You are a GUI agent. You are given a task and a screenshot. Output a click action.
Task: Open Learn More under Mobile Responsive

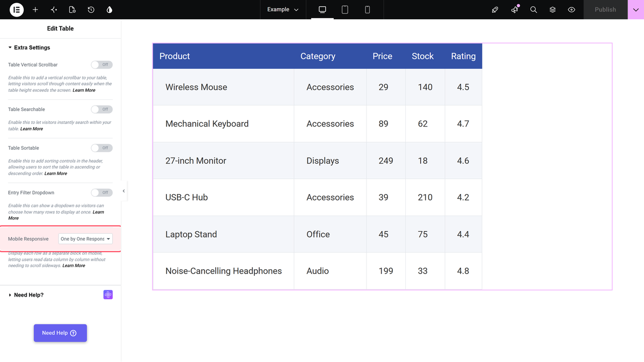click(x=74, y=265)
